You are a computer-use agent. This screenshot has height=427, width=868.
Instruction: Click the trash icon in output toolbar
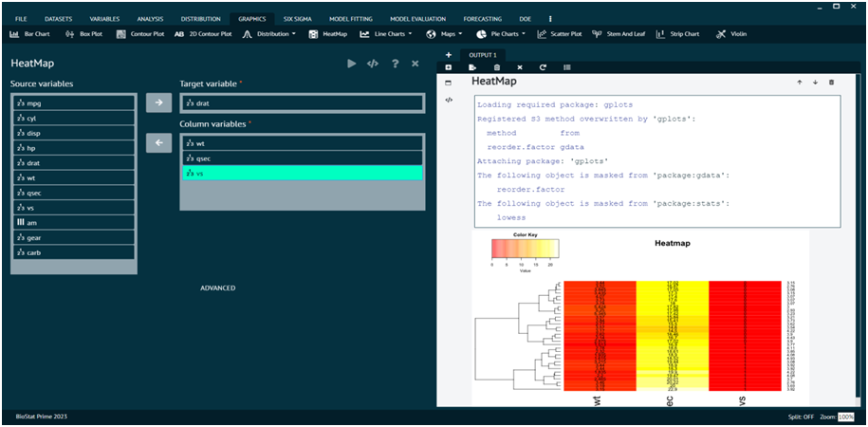pos(496,67)
